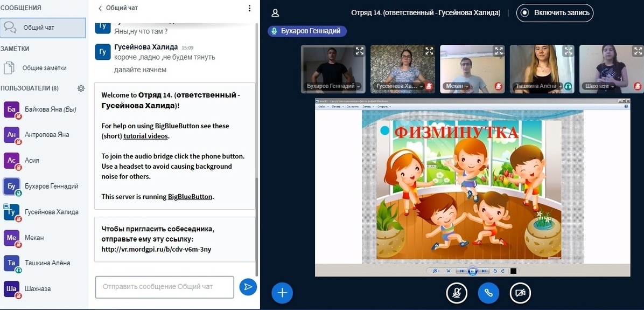Make Ташкина Алёна's webcam fullscreen

click(568, 51)
